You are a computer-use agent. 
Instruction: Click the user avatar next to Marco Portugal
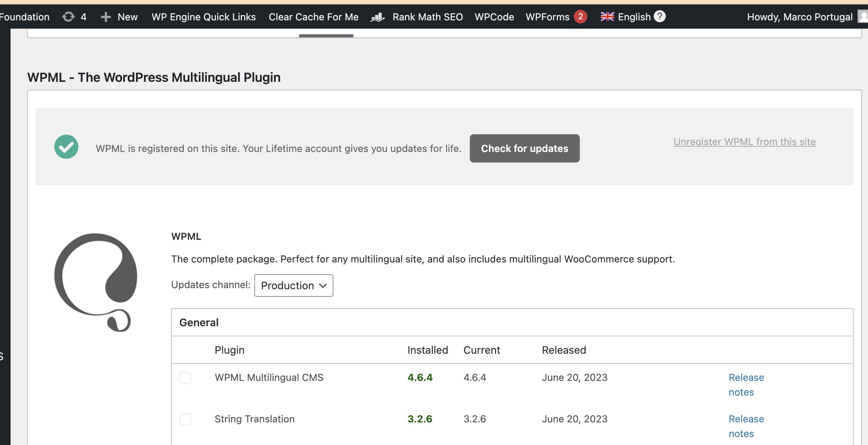pyautogui.click(x=863, y=17)
